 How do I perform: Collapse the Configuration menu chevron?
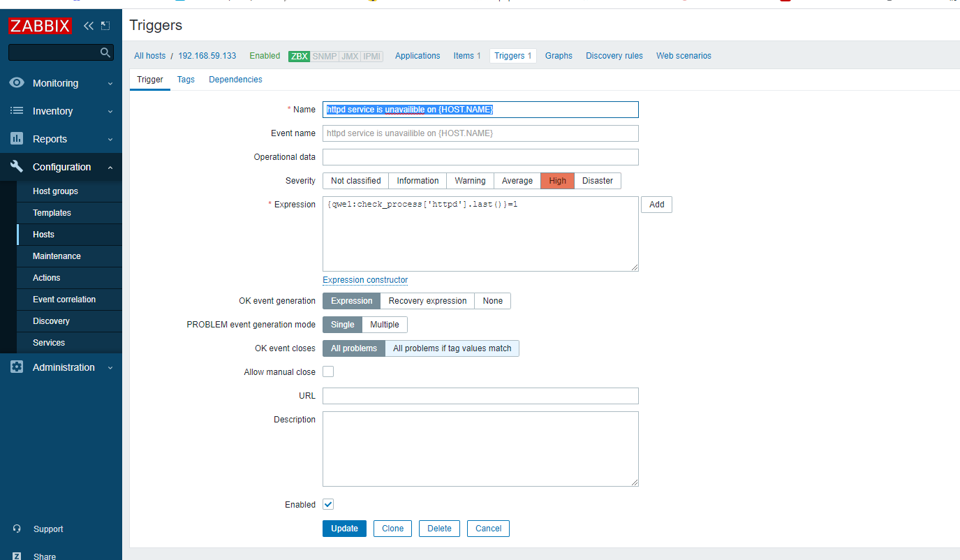(x=110, y=168)
